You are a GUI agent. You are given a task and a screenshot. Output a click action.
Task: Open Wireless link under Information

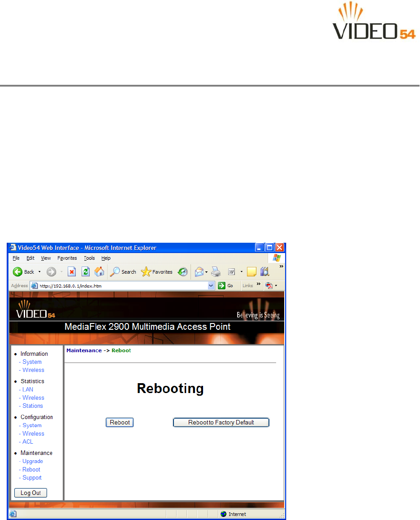click(x=33, y=370)
